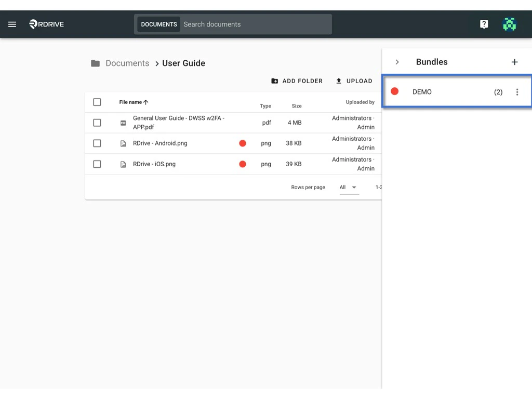Expand the Bundles side panel chevron
The image size is (532, 399).
397,61
